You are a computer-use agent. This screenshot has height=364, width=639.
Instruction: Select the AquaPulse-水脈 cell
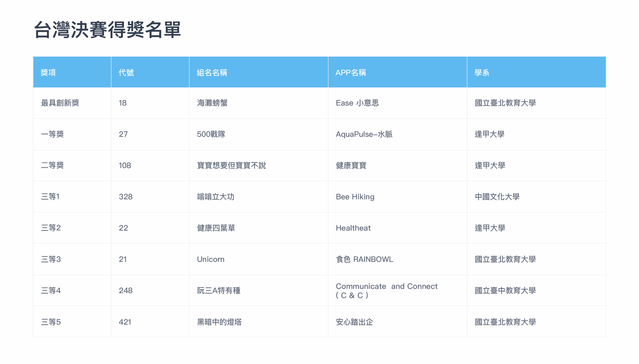(364, 134)
